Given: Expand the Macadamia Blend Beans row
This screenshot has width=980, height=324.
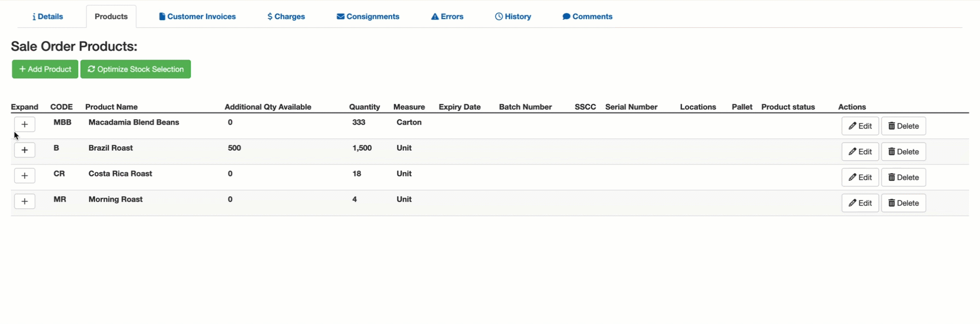Looking at the screenshot, I should [25, 125].
